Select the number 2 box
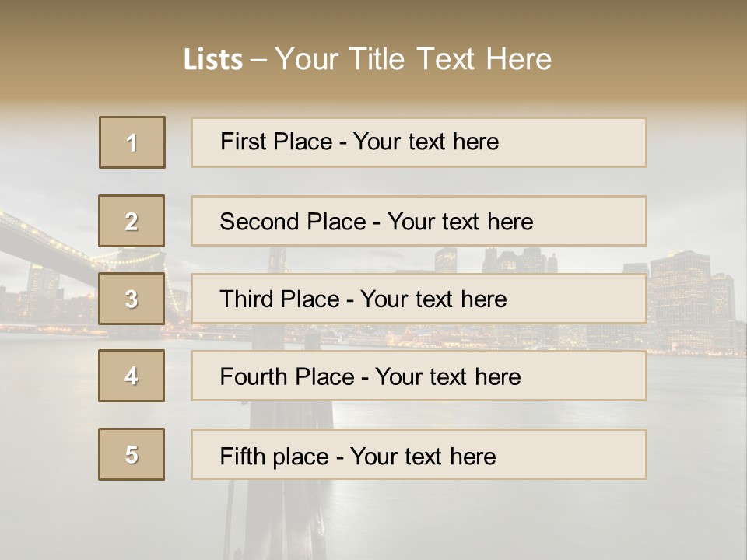 (132, 221)
